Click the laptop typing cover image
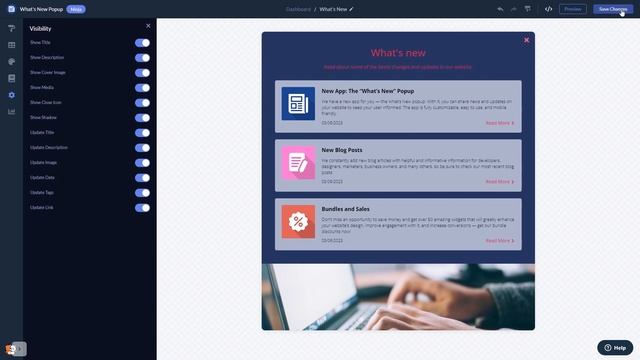The width and height of the screenshot is (640, 360). tap(398, 297)
